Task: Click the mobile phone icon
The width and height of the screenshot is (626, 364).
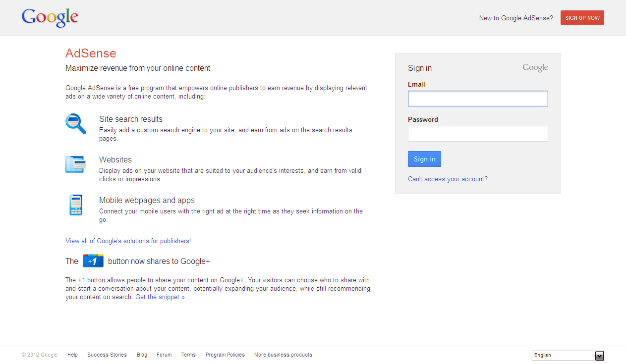Action: click(x=75, y=205)
